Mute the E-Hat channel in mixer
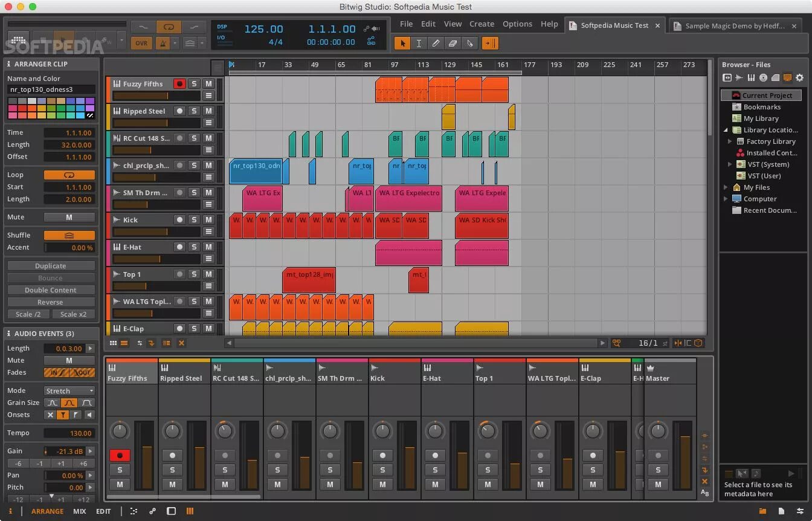812x521 pixels. (435, 484)
